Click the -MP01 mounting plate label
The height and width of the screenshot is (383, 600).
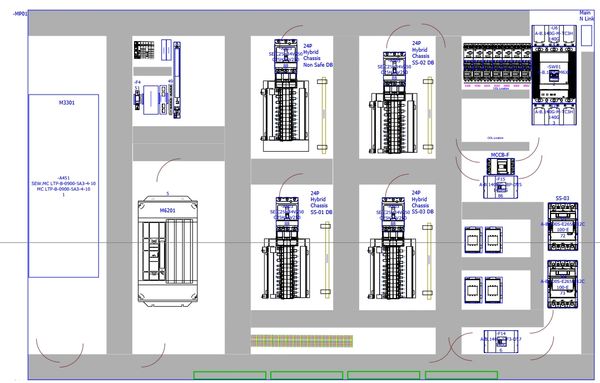(20, 14)
